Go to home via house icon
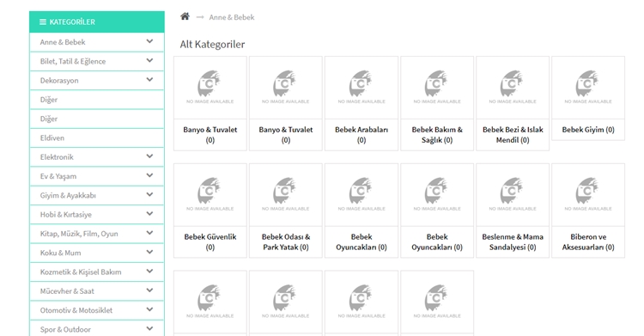This screenshot has width=644, height=336. point(185,16)
